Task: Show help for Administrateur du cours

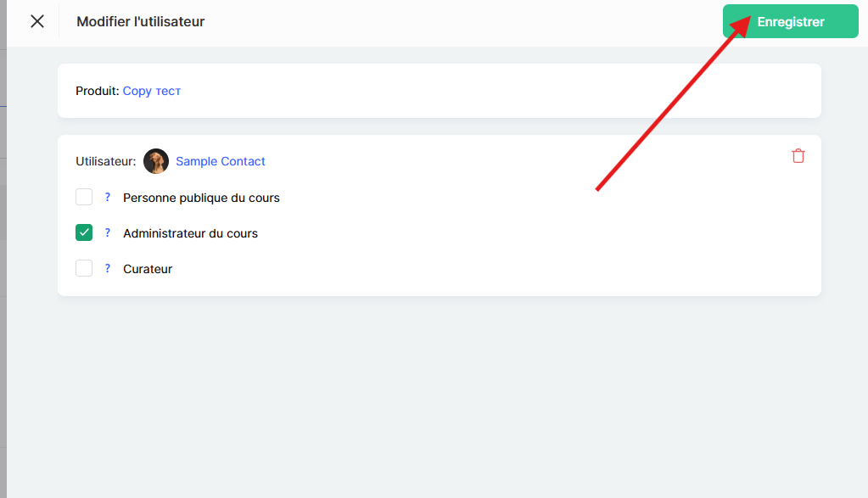Action: (108, 232)
